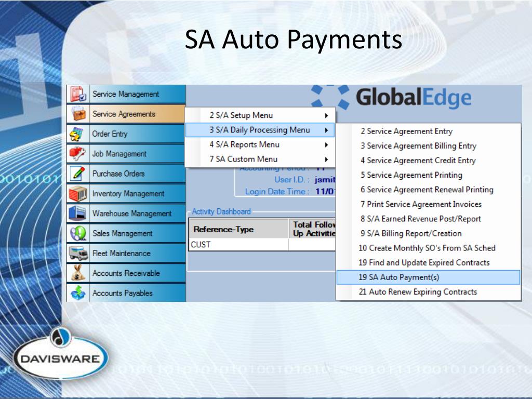The image size is (532, 399).
Task: Click the Purchase Orders pencil icon
Action: (x=78, y=174)
